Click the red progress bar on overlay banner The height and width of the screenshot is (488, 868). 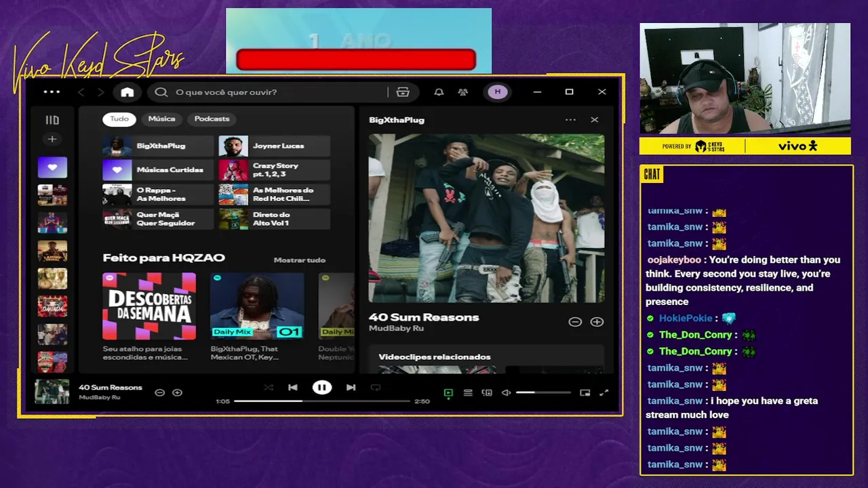click(x=356, y=60)
